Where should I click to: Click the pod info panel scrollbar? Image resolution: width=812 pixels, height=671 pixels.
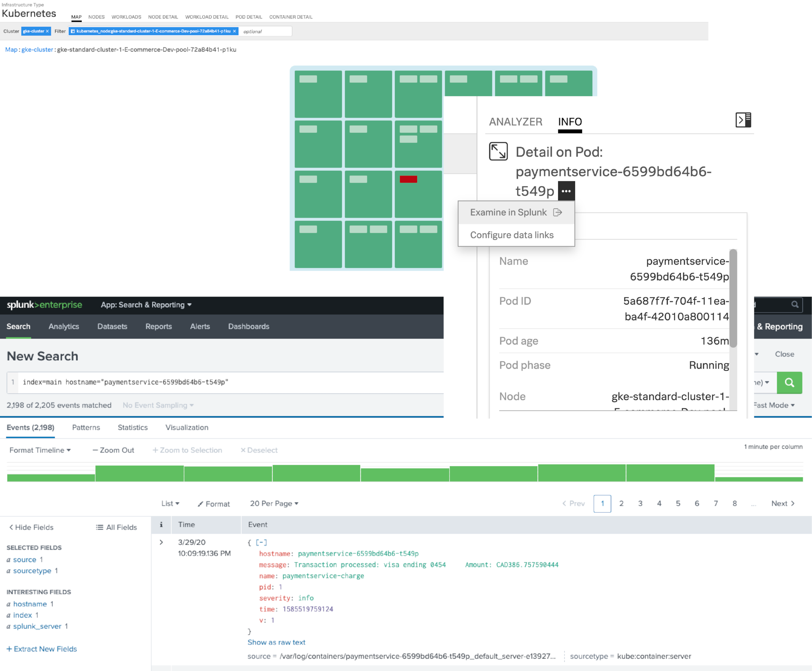(x=733, y=298)
